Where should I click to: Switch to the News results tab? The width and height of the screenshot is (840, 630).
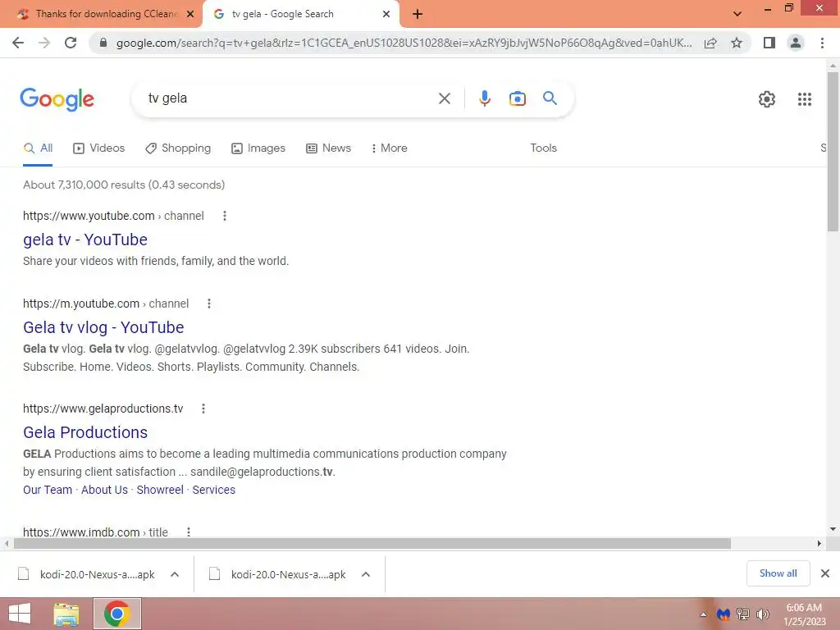[328, 148]
